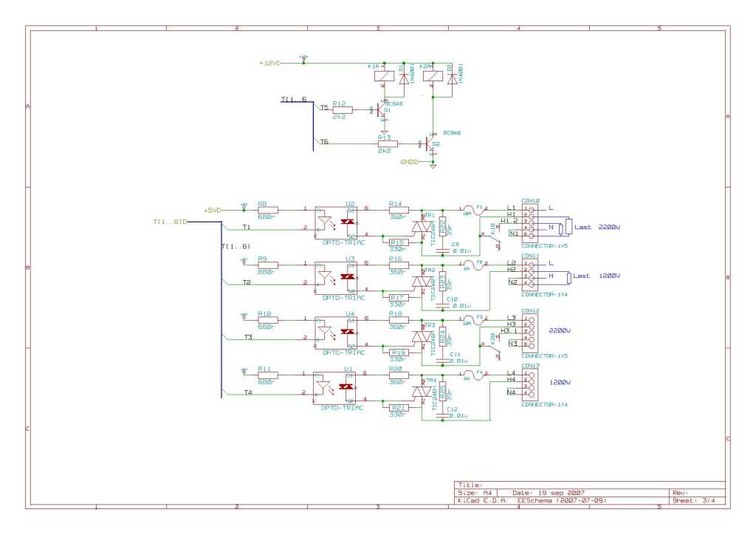The image size is (756, 535).
Task: Click the BC846 value next to Q2
Action: click(x=452, y=133)
